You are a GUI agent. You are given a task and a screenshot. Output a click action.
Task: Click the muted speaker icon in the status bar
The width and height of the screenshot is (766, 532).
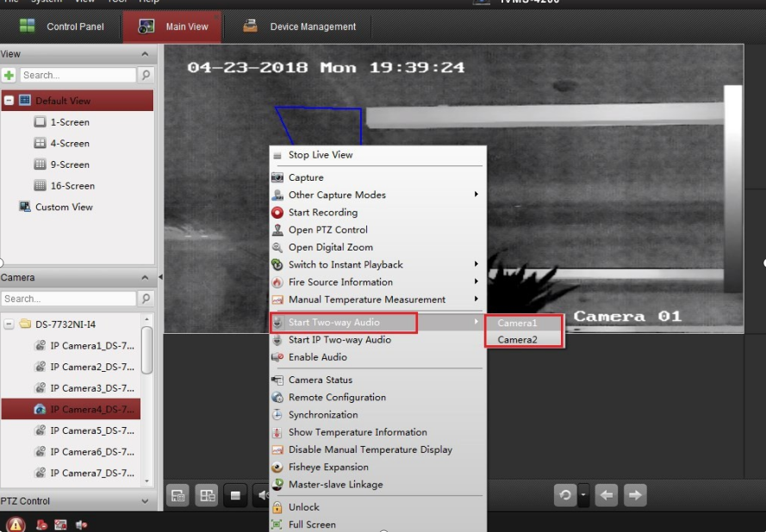click(x=81, y=524)
